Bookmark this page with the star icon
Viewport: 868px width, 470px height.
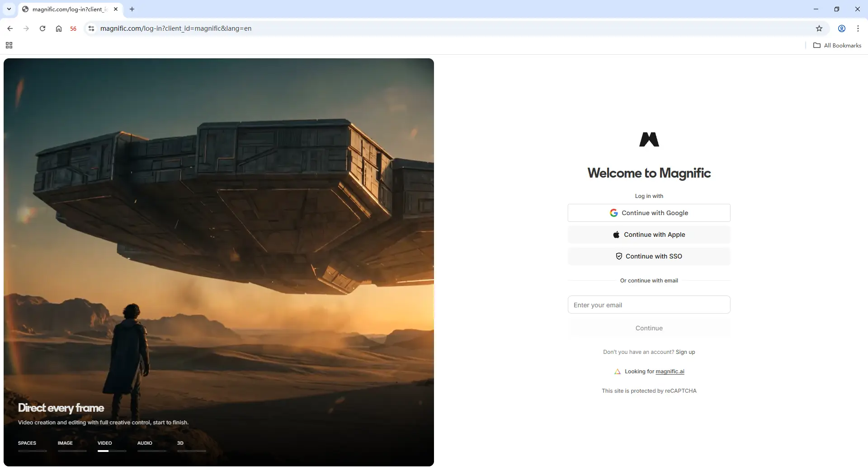point(819,28)
